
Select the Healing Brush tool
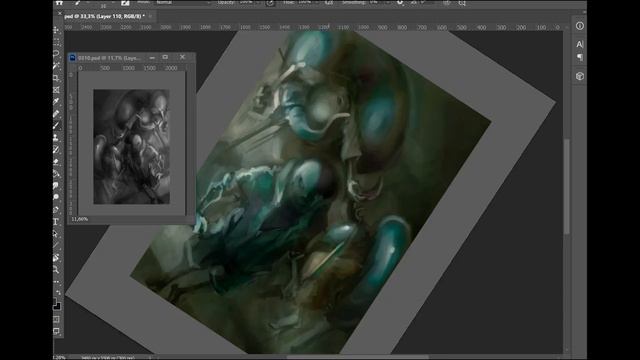(x=56, y=114)
